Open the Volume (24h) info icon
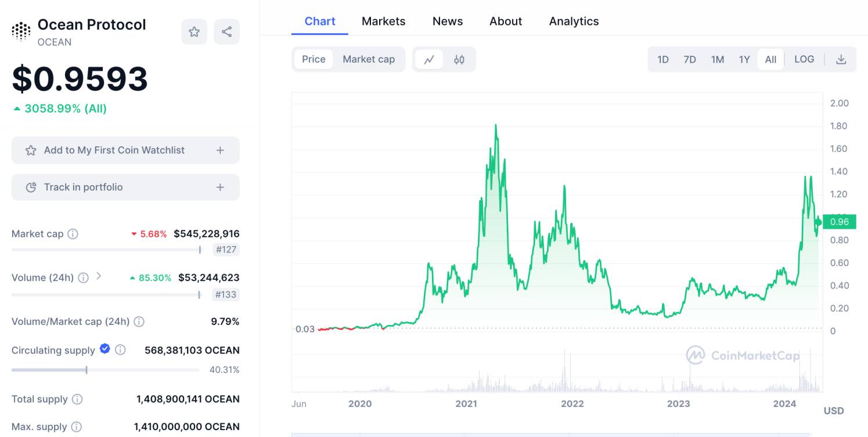Screen dimensions: 868x437 [83, 278]
